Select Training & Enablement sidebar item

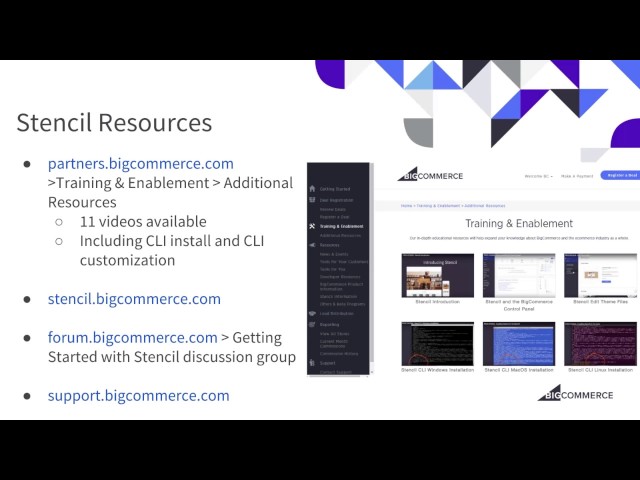pos(341,226)
